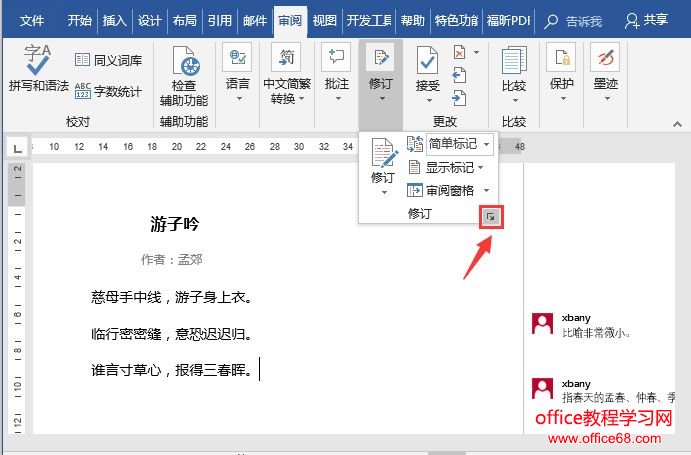Open the 修订 options dialog launcher
Image resolution: width=691 pixels, height=455 pixels.
[x=491, y=216]
